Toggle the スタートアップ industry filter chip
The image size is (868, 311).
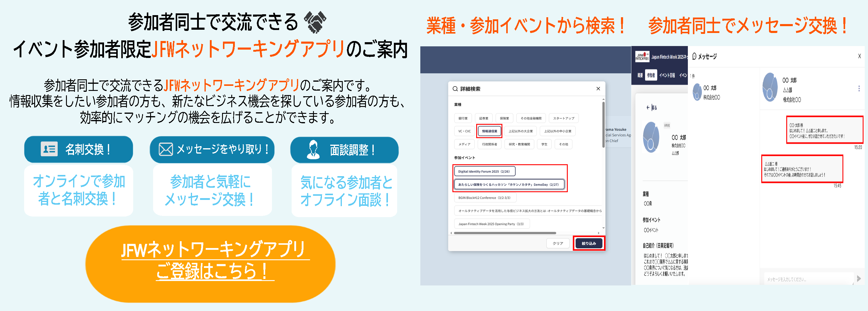click(563, 119)
